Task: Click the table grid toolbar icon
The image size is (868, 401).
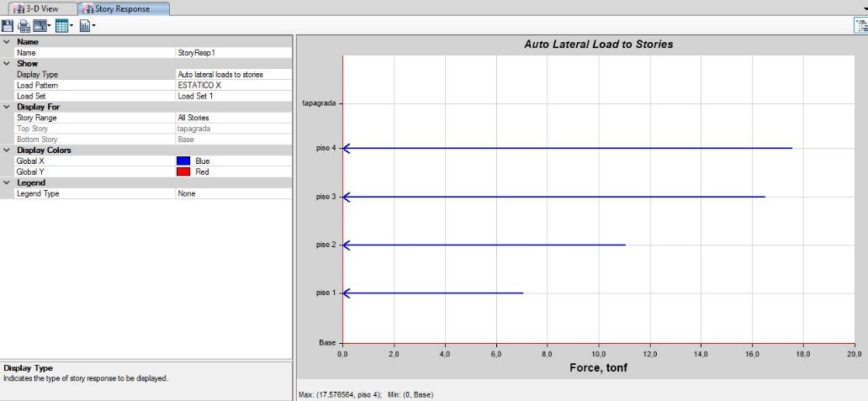Action: [61, 26]
